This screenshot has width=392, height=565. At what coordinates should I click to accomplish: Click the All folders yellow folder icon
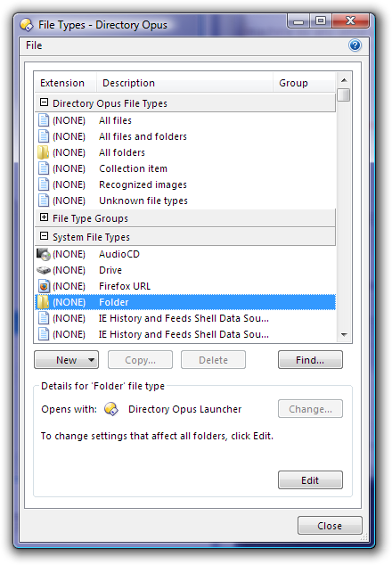coord(44,152)
